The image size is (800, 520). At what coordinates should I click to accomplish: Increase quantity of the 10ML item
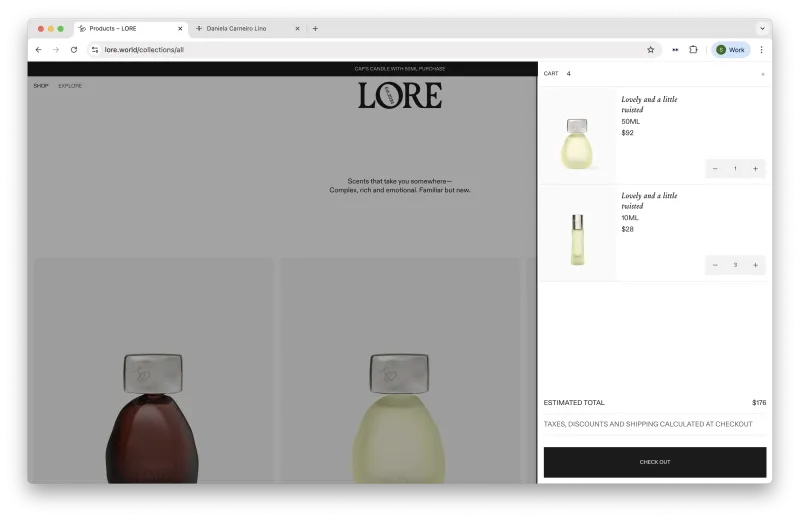click(755, 265)
